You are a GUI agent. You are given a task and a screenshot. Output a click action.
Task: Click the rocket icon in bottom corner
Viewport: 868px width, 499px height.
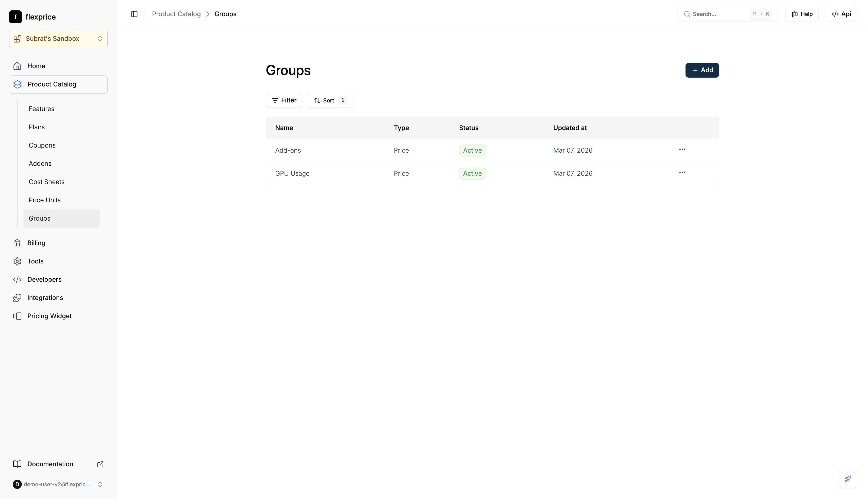[848, 479]
